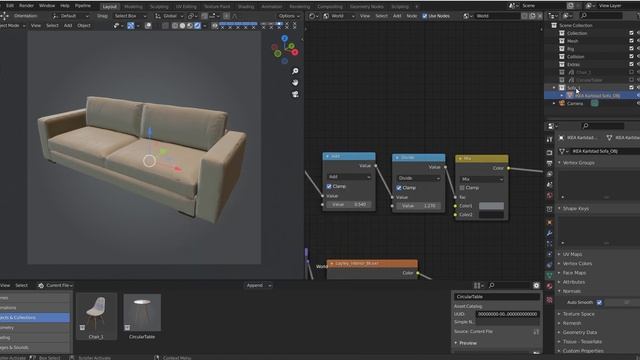Click the viewport zoom magnifier icon
This screenshot has width=640, height=360.
(x=295, y=71)
